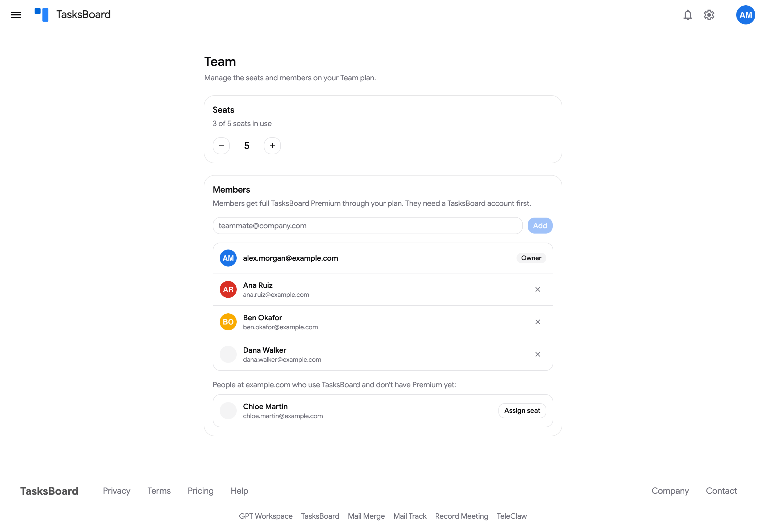
Task: Assign seat to Chloe Martin
Action: coord(522,411)
